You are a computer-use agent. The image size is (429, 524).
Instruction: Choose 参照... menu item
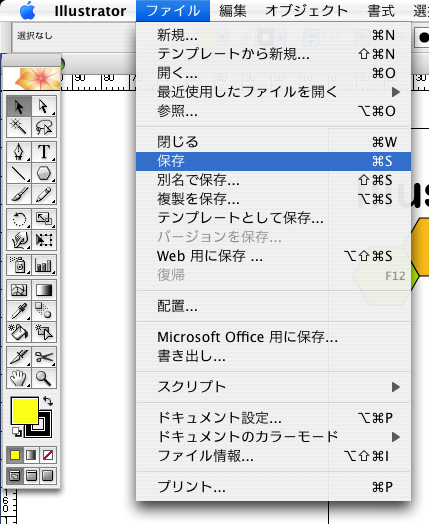[x=273, y=111]
